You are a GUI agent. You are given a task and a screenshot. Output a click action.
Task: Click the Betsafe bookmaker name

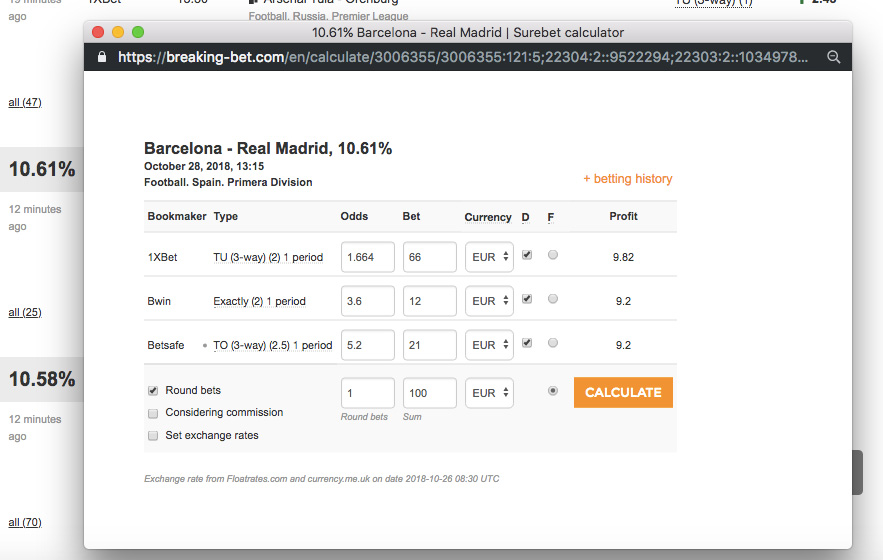pyautogui.click(x=166, y=345)
